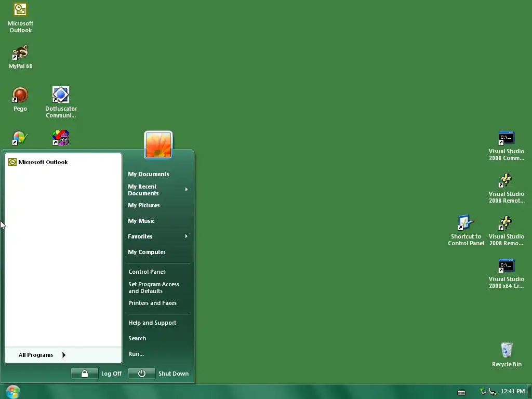The height and width of the screenshot is (399, 532).
Task: Open My Computer from Start menu
Action: click(x=147, y=252)
